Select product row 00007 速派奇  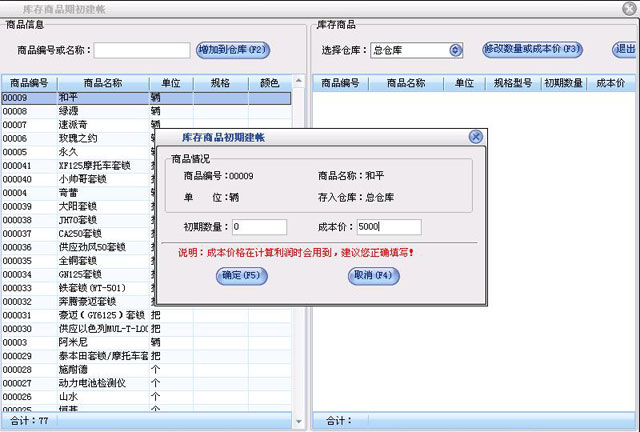pyautogui.click(x=80, y=125)
